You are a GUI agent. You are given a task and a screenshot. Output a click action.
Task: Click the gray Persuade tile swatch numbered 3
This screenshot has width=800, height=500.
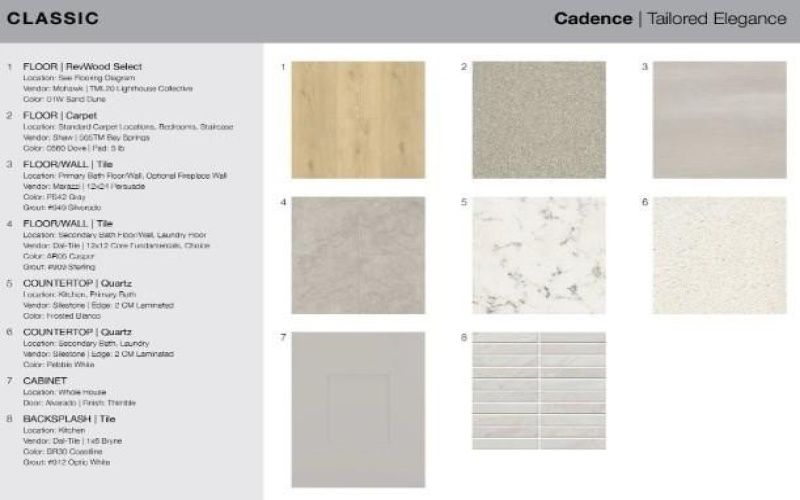(720, 119)
